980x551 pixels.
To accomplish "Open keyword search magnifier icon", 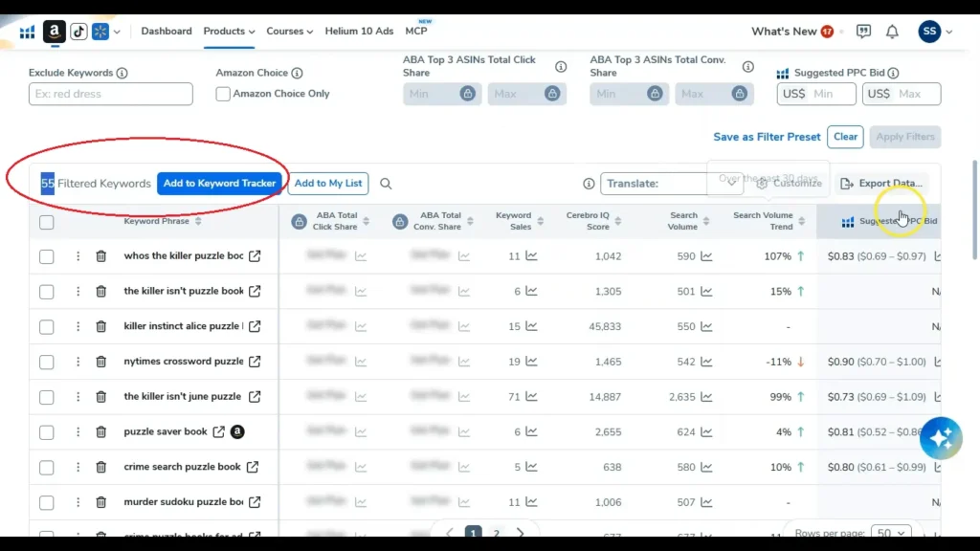I will 386,184.
